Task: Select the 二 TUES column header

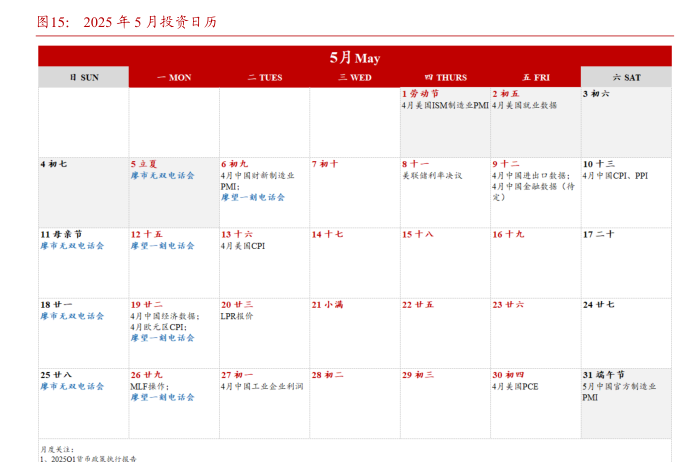Action: pos(264,77)
